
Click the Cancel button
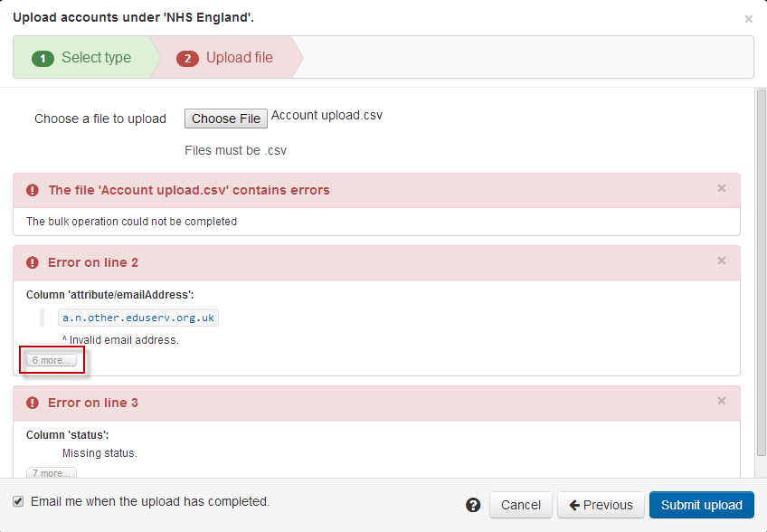click(520, 505)
